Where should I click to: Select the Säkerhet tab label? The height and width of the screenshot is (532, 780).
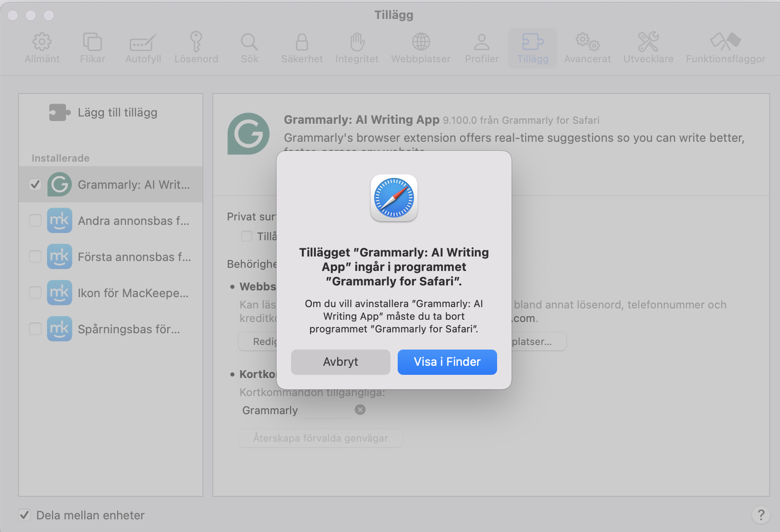coord(302,59)
